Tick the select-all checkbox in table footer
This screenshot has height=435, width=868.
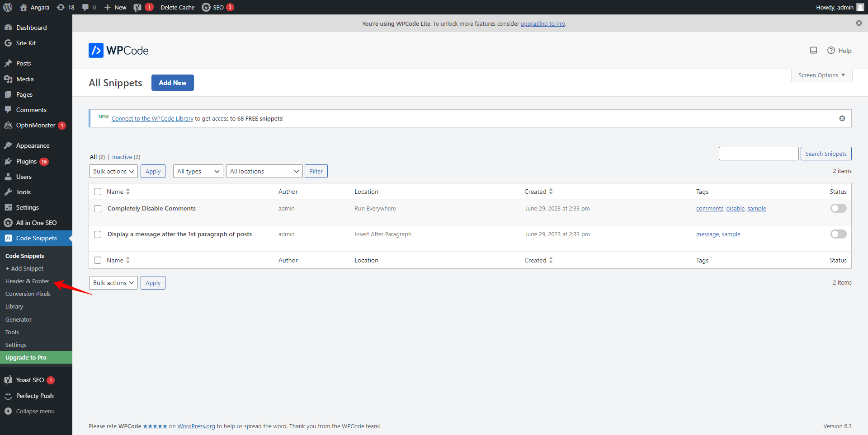98,260
